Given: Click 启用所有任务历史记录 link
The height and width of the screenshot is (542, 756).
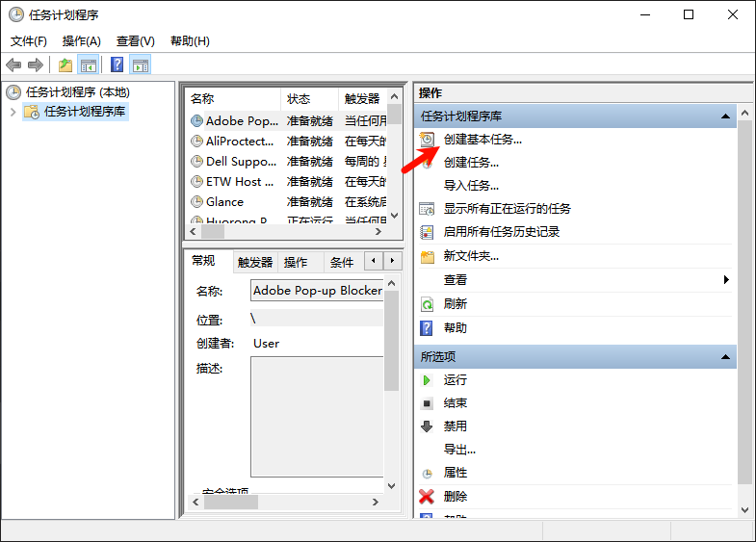Looking at the screenshot, I should tap(501, 232).
